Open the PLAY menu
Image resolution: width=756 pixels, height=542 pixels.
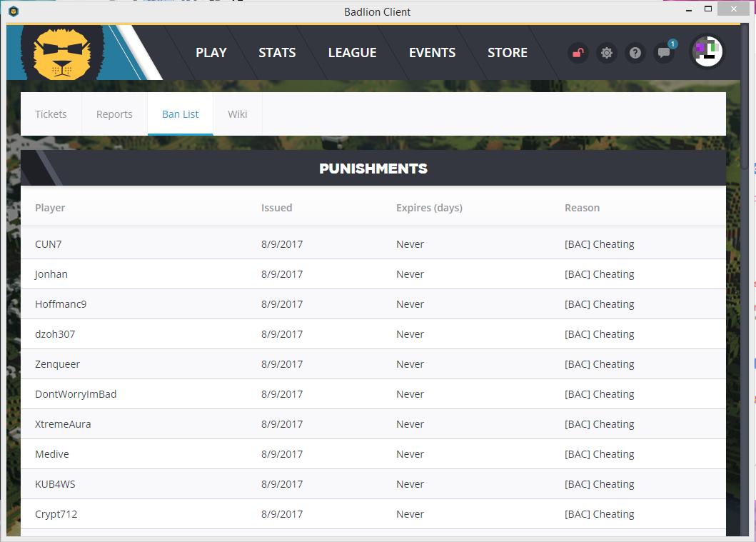tap(211, 53)
